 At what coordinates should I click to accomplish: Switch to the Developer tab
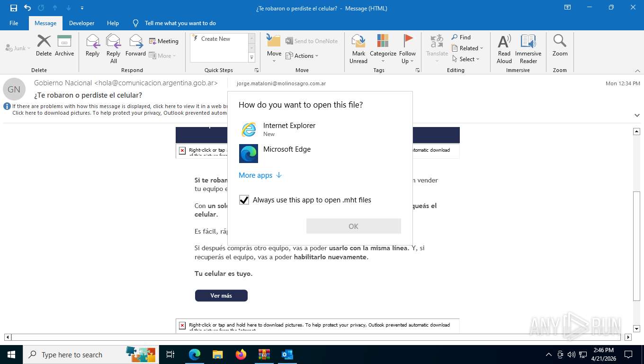click(81, 23)
